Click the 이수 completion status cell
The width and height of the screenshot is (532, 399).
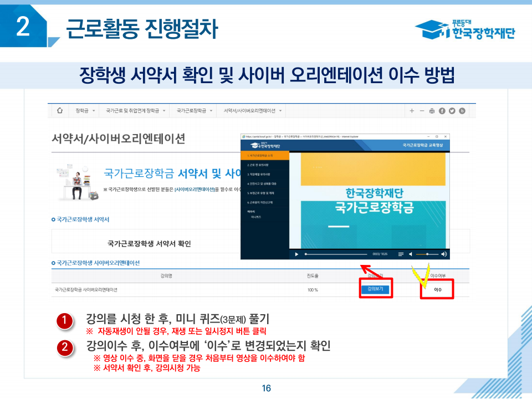pyautogui.click(x=438, y=290)
